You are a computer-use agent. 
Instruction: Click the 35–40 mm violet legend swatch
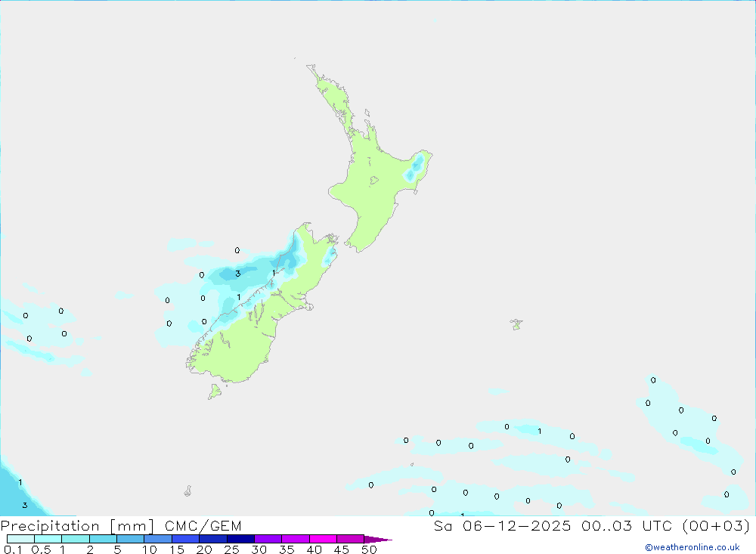coord(296,539)
